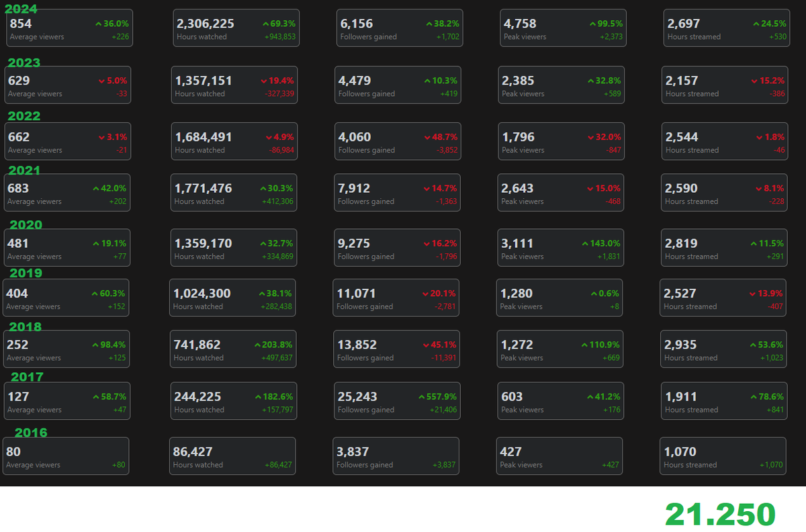Select the 629 Average viewers value
Image resolution: width=806 pixels, height=532 pixels.
(19, 81)
